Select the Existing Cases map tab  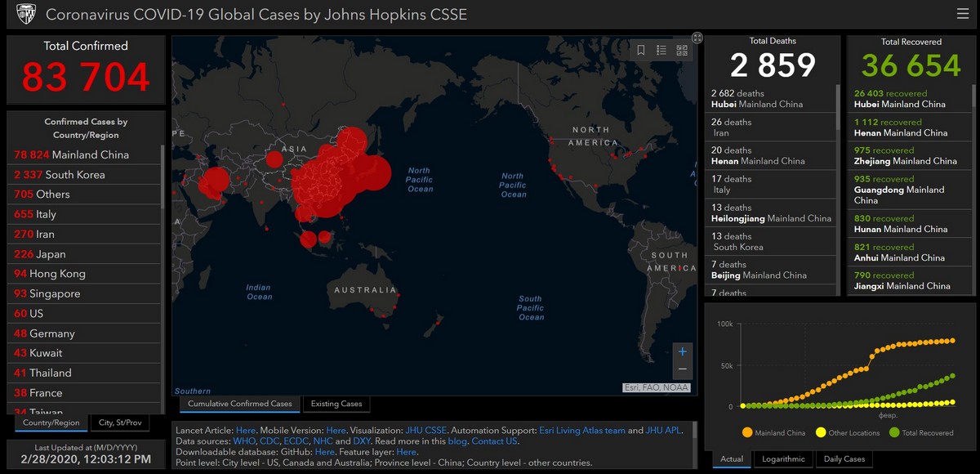(336, 404)
